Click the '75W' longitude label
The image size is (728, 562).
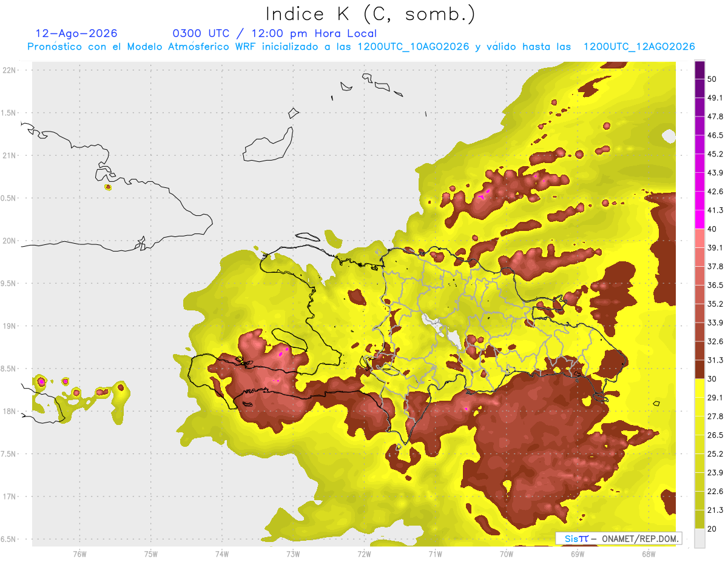click(150, 554)
